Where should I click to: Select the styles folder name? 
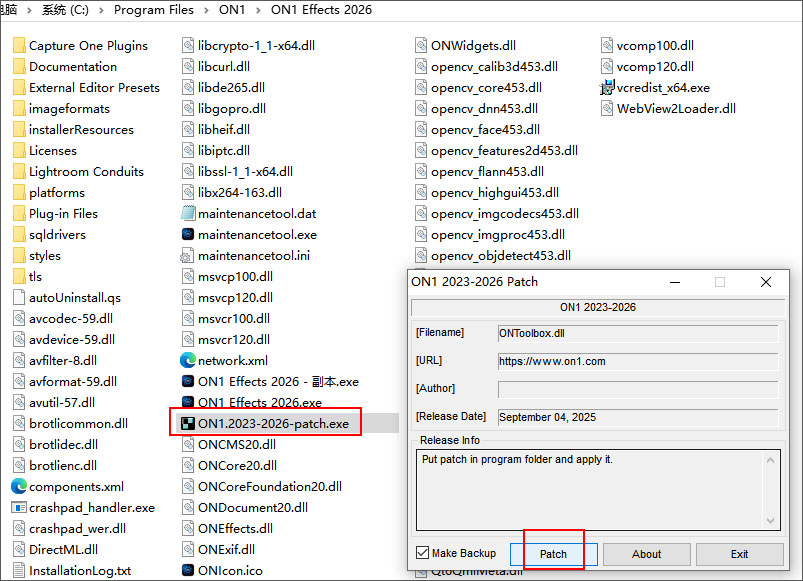[x=45, y=255]
